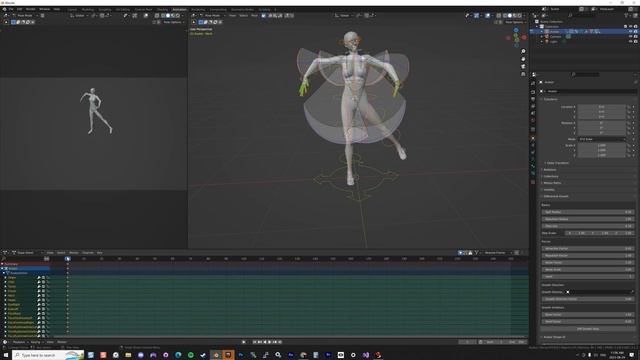This screenshot has width=640, height=360.
Task: Expand the Relations panel
Action: pos(549,169)
